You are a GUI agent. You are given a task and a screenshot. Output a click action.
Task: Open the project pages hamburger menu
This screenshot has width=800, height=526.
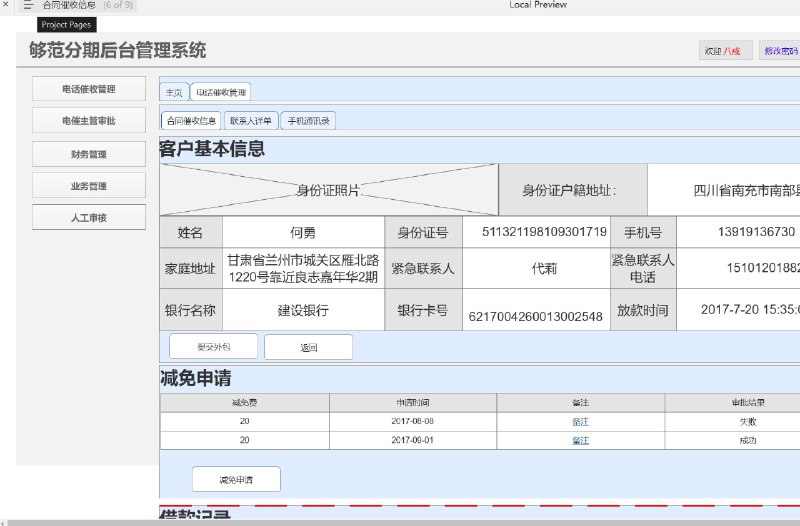click(x=28, y=5)
